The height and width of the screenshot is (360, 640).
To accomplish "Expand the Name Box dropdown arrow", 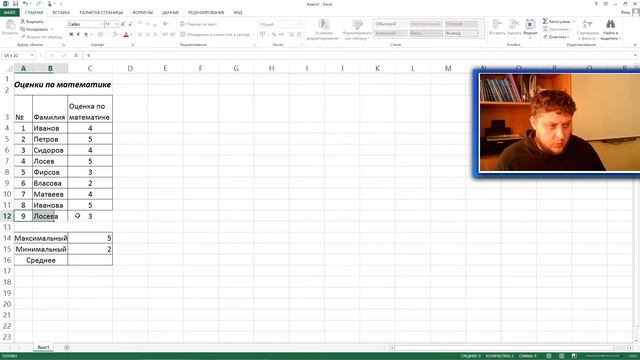I will click(x=32, y=55).
